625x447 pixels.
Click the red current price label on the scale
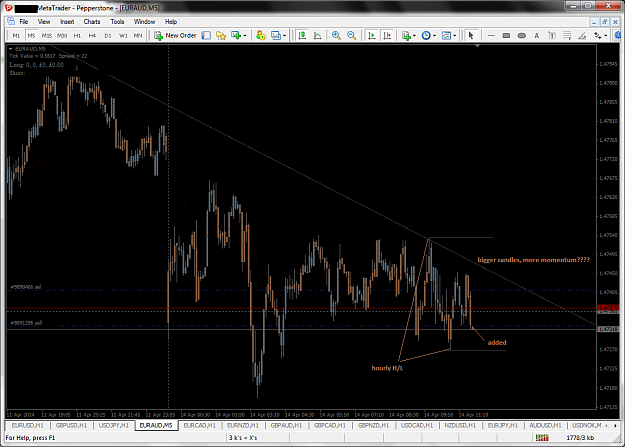(608, 308)
